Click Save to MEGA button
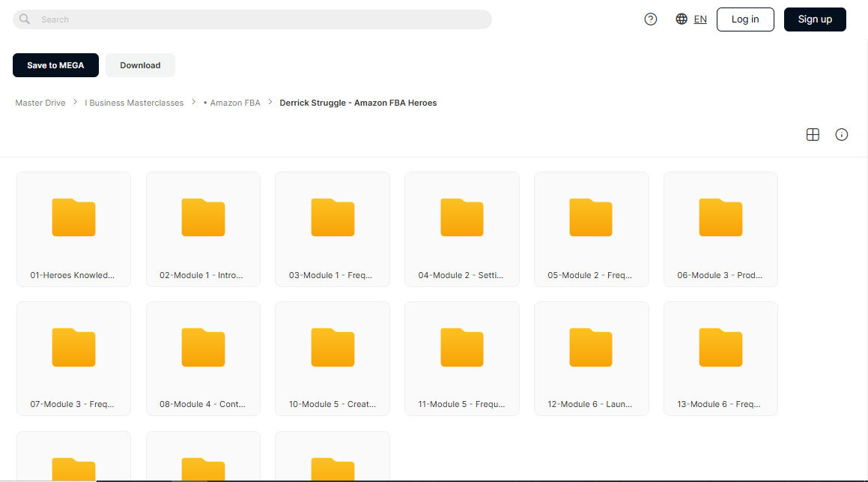Image resolution: width=868 pixels, height=482 pixels. pyautogui.click(x=56, y=65)
